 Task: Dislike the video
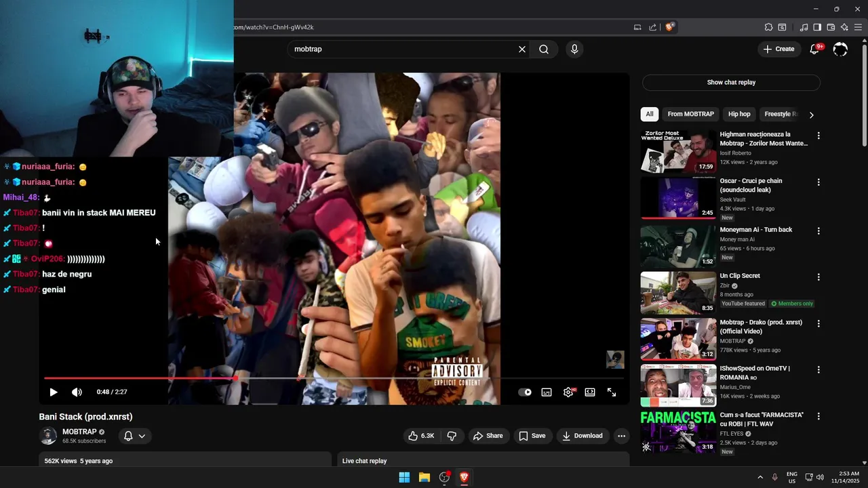(x=452, y=436)
